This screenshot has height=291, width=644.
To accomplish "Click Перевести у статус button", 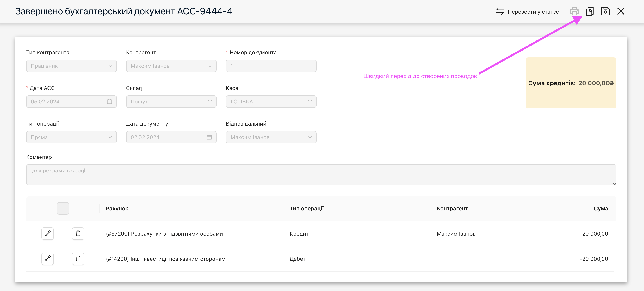I will (528, 12).
